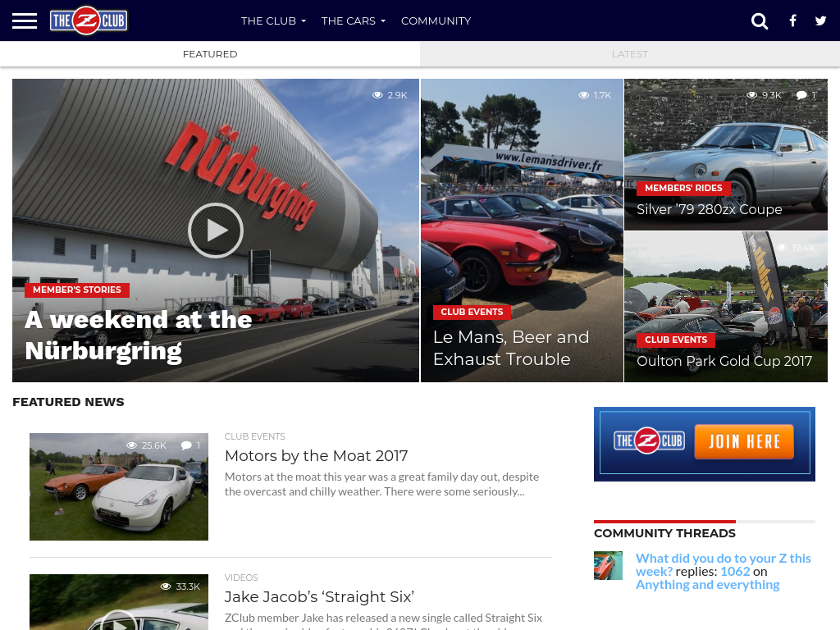Viewport: 840px width, 630px height.
Task: Click views eye icon on Silver 280zx card
Action: point(752,95)
